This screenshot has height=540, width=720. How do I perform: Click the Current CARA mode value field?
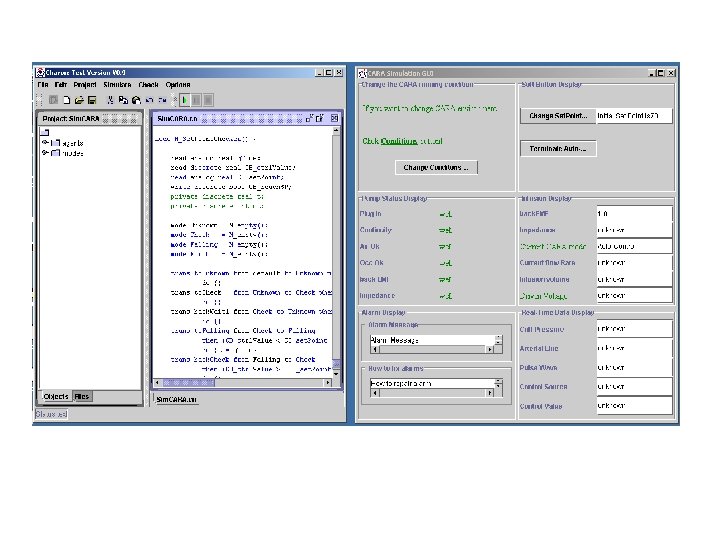[x=634, y=246]
